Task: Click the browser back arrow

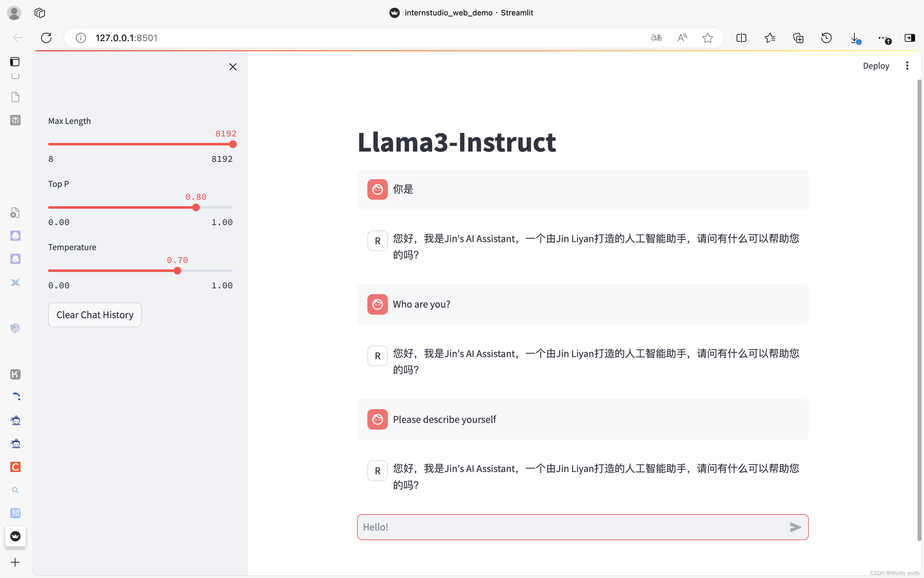Action: 18,38
